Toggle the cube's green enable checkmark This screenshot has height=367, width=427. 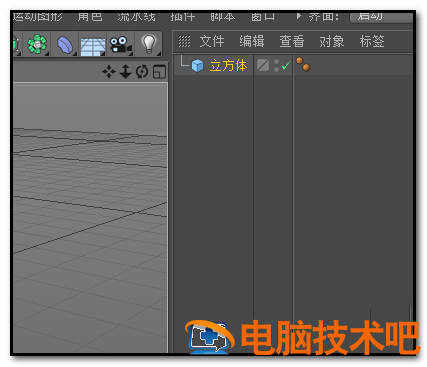pos(286,66)
